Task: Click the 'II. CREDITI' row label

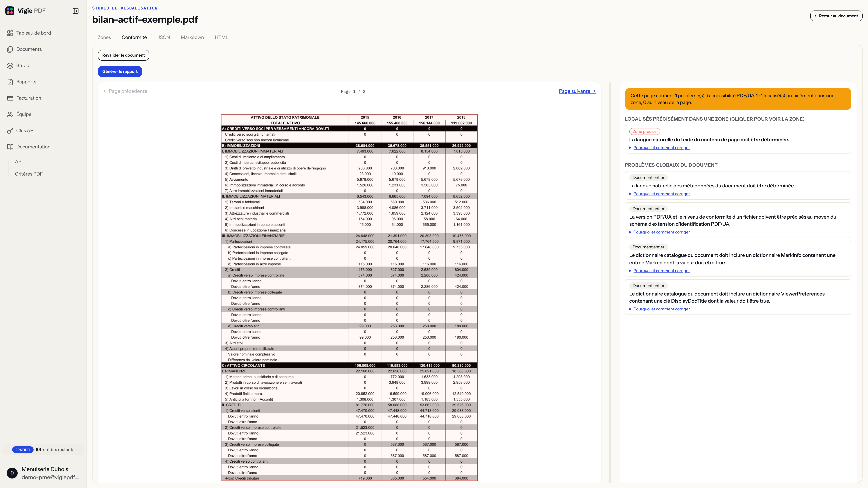Action: click(231, 405)
